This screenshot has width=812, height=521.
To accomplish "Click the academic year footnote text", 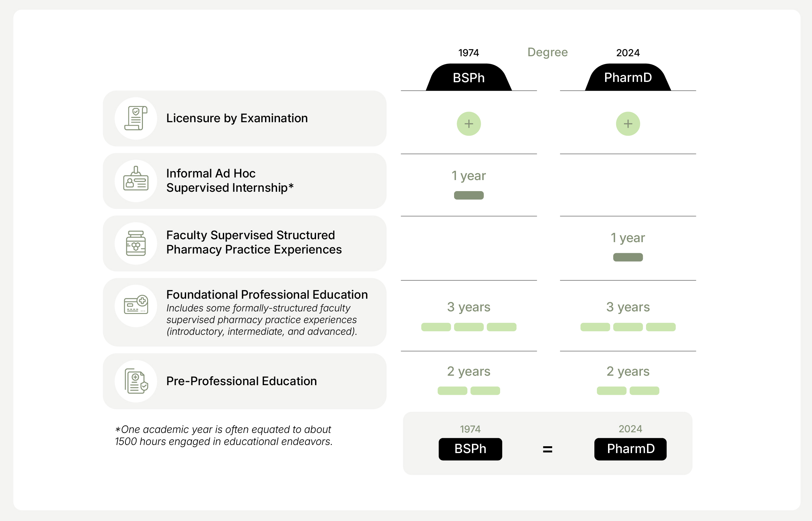I will [223, 436].
